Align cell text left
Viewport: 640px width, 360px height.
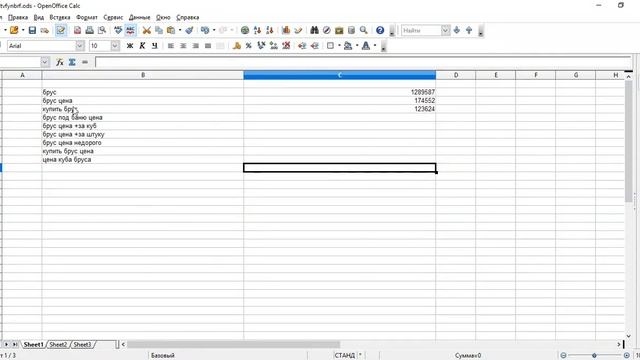(x=171, y=46)
